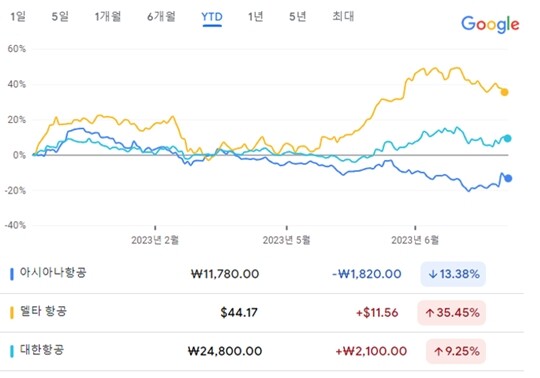Open the 델타 항공 stock row

click(x=262, y=313)
